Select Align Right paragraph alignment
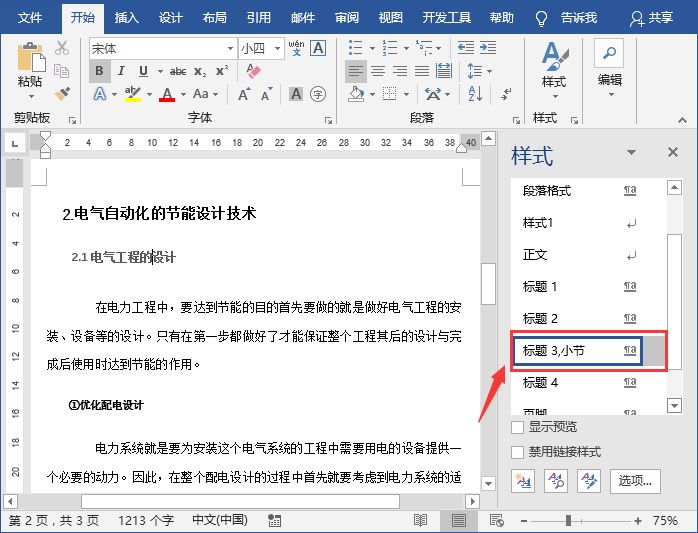The width and height of the screenshot is (698, 533). tap(400, 71)
